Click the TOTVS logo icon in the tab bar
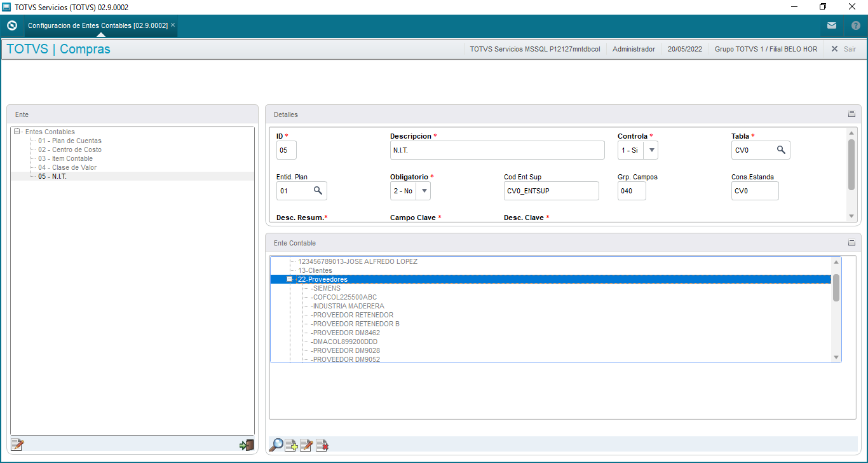Screen dimensions: 868x463 pos(11,25)
